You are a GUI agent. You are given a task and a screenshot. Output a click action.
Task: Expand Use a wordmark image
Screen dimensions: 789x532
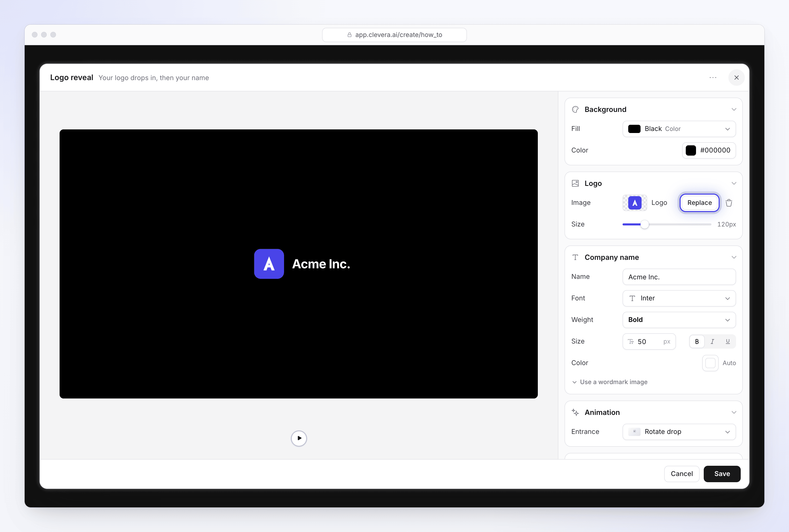tap(610, 382)
